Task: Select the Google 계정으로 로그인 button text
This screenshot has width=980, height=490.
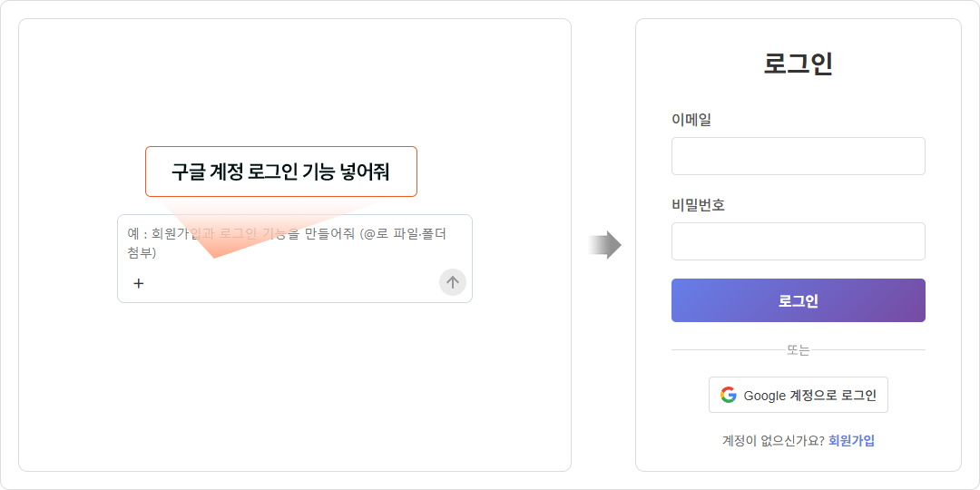Action: click(810, 396)
